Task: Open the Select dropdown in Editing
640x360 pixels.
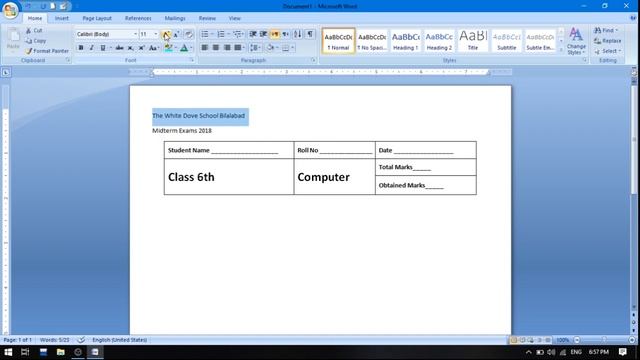Action: [x=608, y=51]
